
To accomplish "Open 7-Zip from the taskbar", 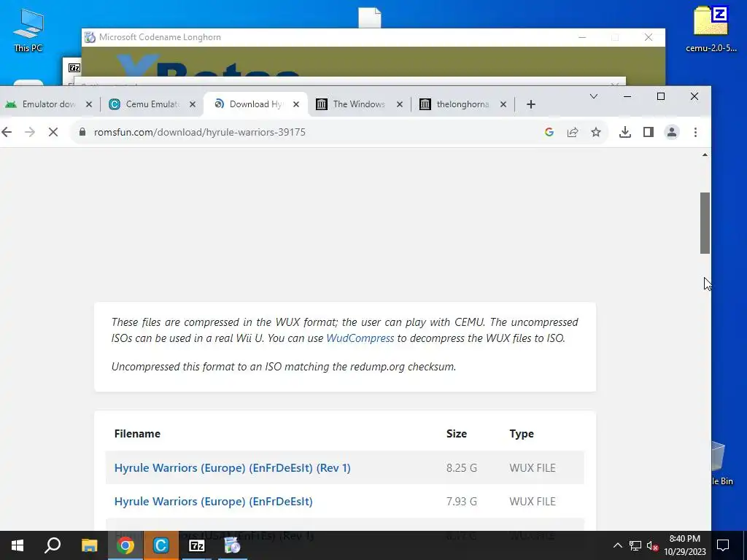I will click(x=197, y=545).
